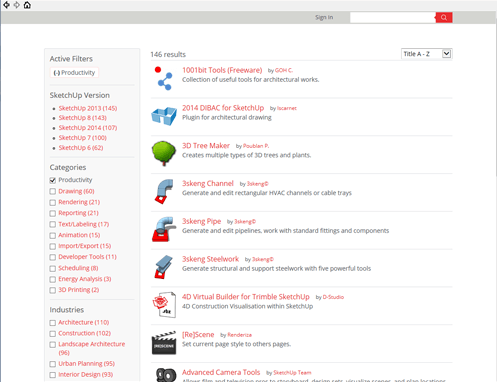Open the 3skeng Steelwork title link

pyautogui.click(x=210, y=259)
